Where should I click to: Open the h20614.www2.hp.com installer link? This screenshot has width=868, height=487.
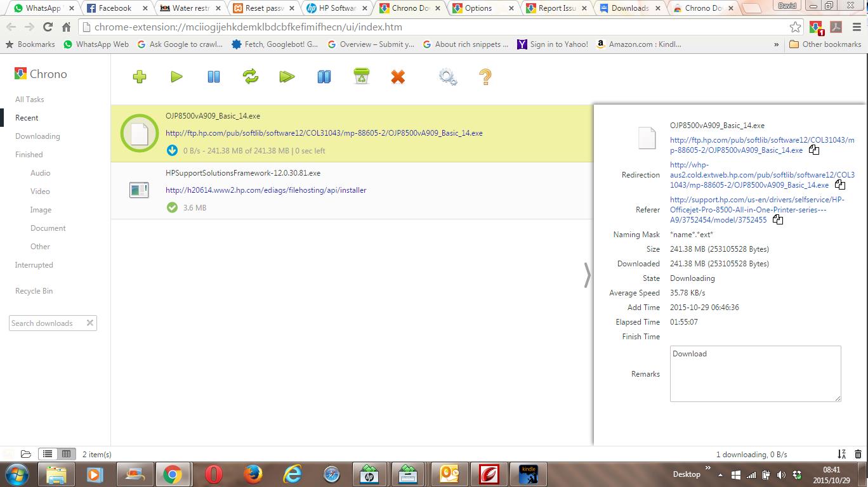[266, 190]
